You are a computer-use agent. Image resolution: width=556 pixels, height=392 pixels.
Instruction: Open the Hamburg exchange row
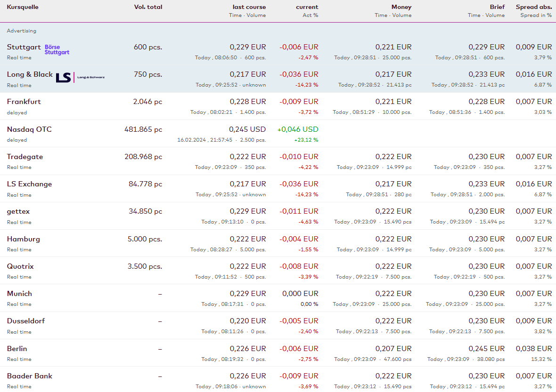(24, 239)
